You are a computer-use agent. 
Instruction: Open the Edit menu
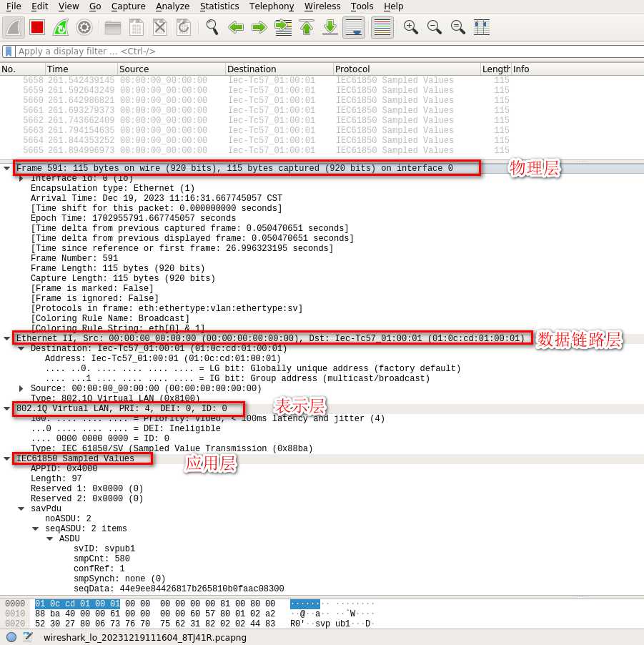(39, 6)
